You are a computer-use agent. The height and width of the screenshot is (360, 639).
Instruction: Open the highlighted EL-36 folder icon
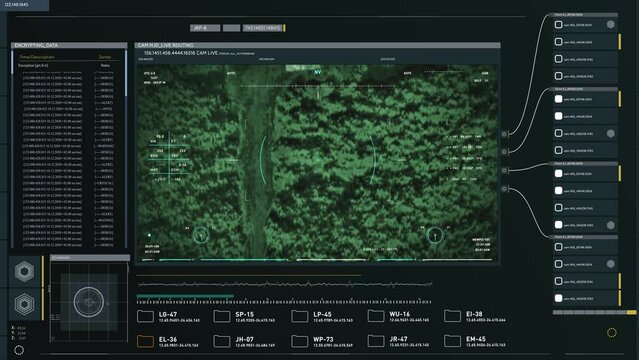145,341
